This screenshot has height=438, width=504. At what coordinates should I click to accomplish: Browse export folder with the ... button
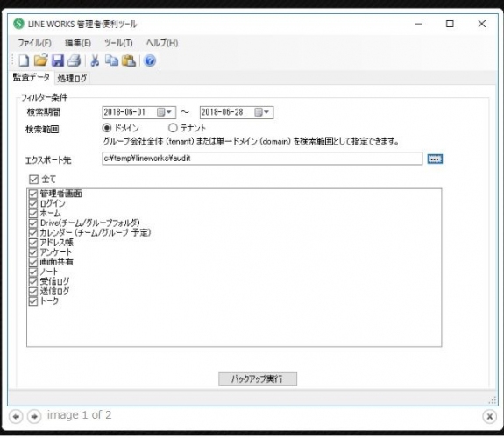pyautogui.click(x=435, y=159)
